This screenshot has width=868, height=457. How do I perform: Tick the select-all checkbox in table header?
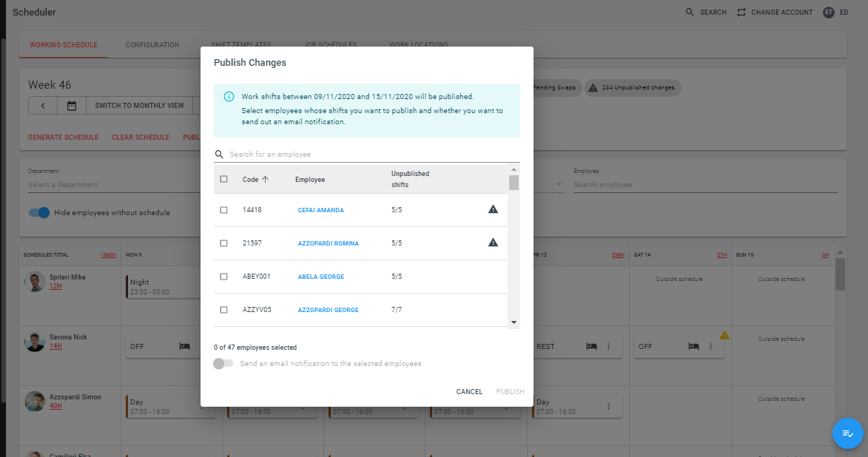pyautogui.click(x=223, y=179)
